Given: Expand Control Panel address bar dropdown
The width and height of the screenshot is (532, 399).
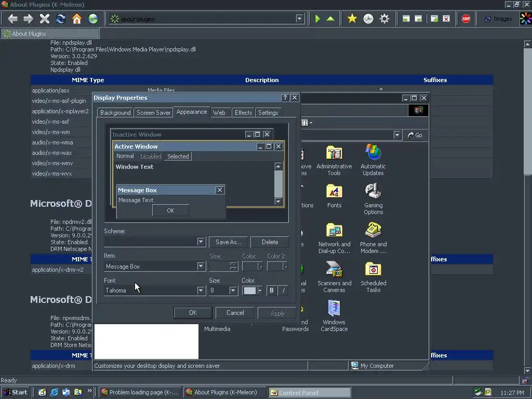Looking at the screenshot, I should [397, 135].
